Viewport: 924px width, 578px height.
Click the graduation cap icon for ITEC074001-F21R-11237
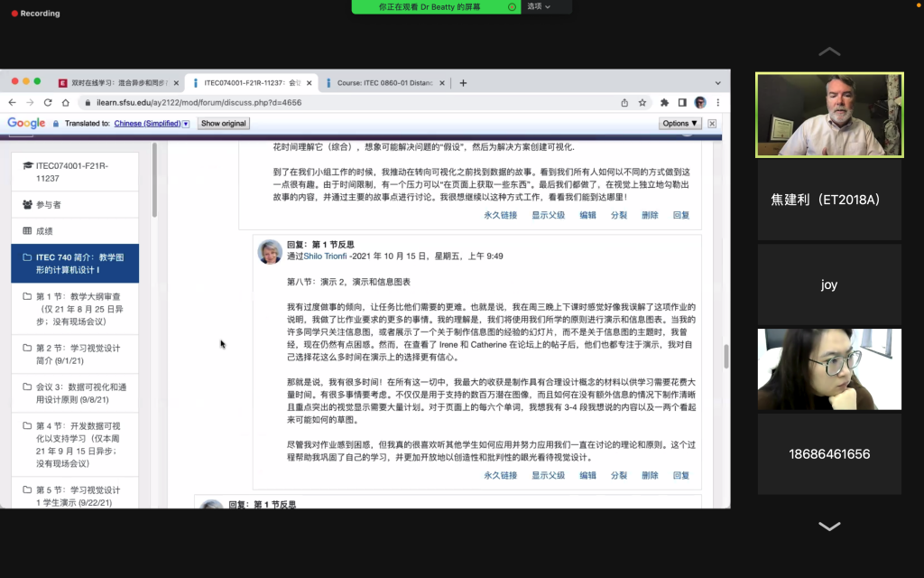(x=28, y=166)
